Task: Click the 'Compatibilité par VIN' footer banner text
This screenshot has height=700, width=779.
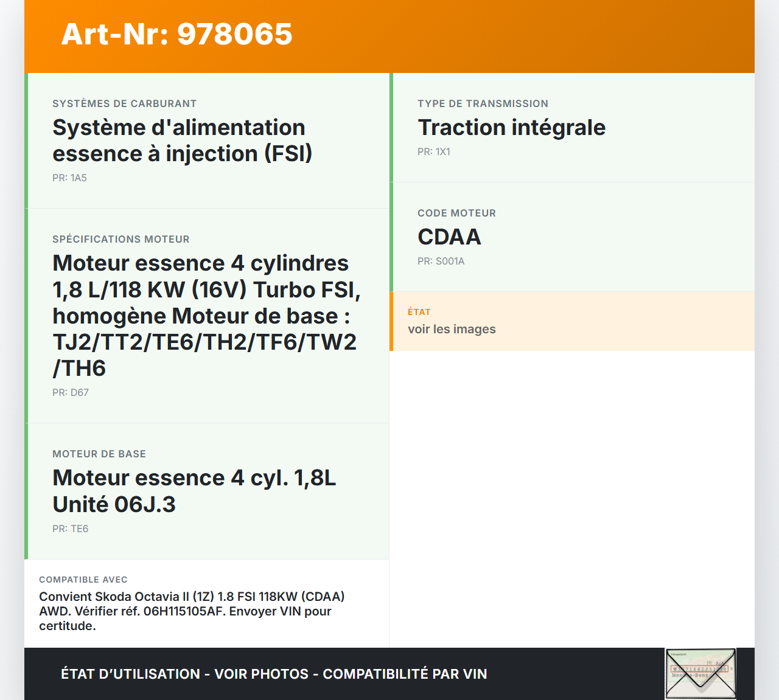Action: (405, 674)
